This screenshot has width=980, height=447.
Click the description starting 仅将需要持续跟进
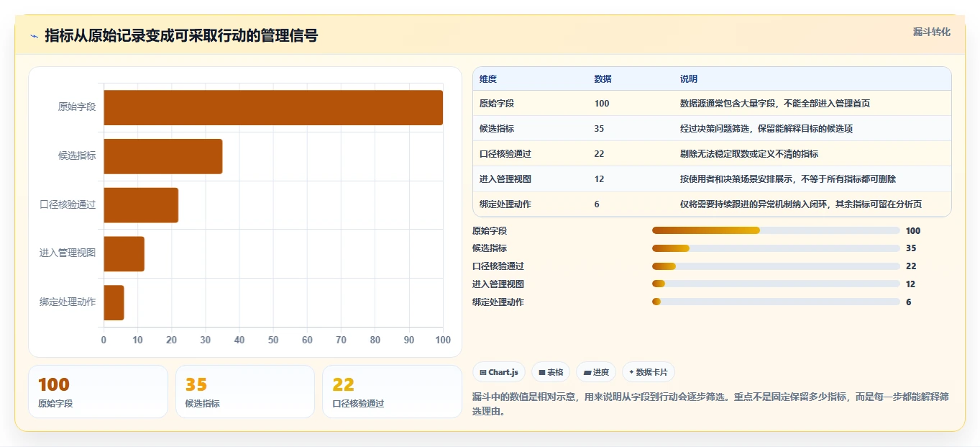[x=801, y=204]
